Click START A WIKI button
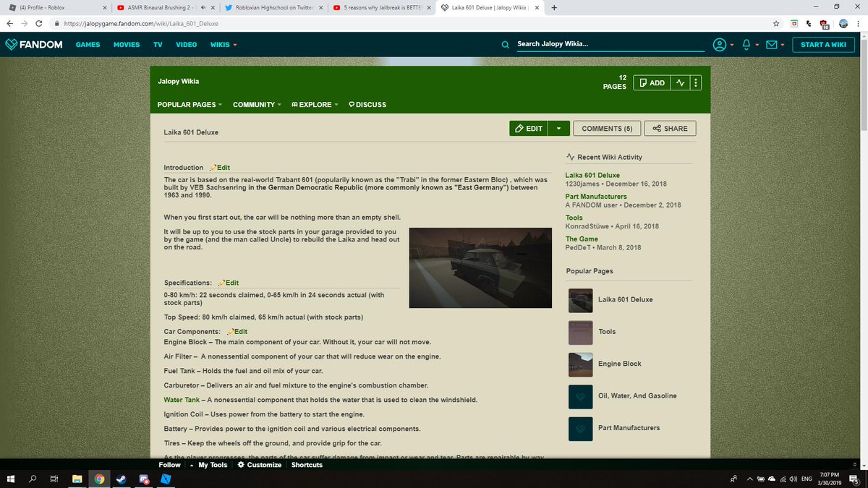This screenshot has width=868, height=488. point(823,45)
